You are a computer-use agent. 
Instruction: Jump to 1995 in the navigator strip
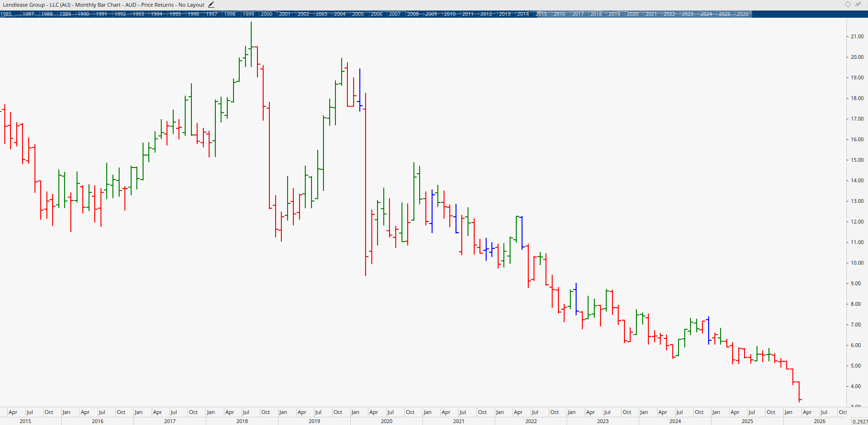coord(175,14)
